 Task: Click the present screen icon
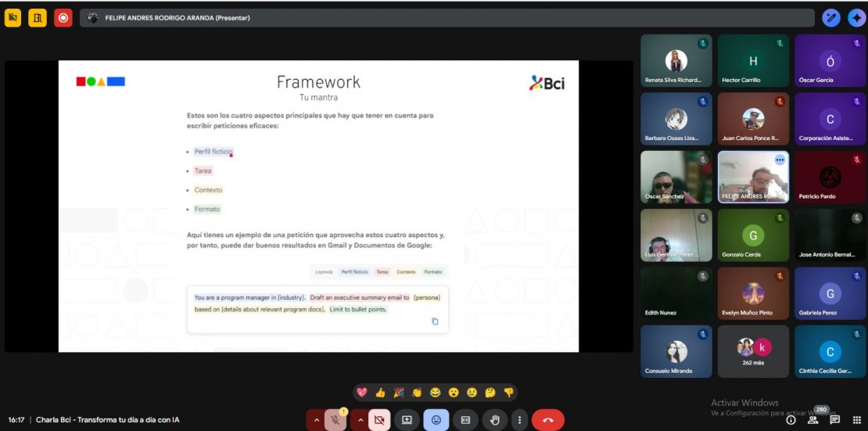coord(407,420)
